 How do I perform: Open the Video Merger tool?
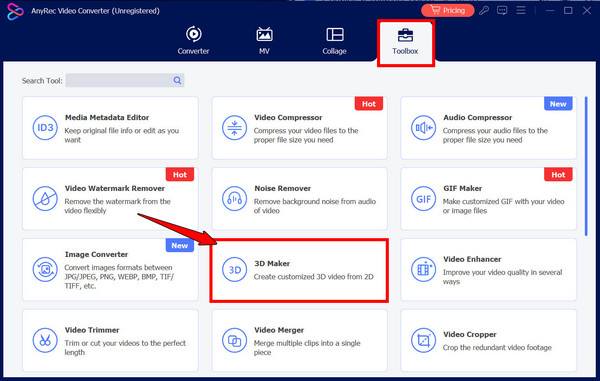coord(299,340)
